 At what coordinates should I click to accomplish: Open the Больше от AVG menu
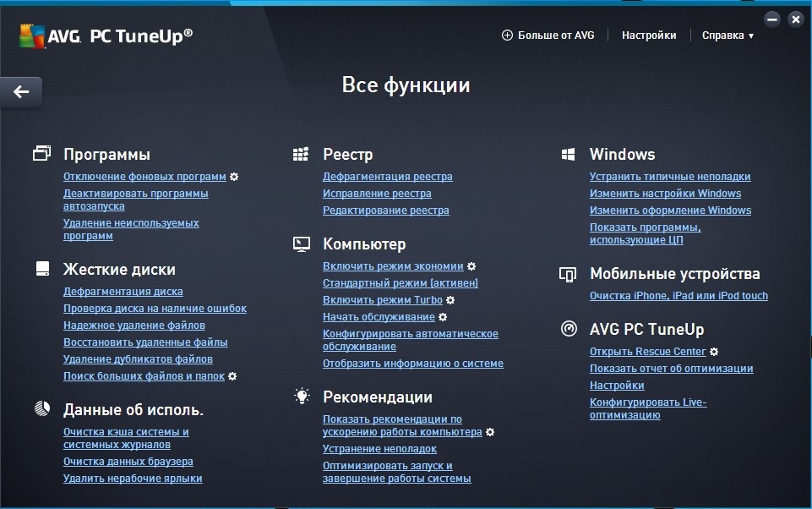(548, 36)
